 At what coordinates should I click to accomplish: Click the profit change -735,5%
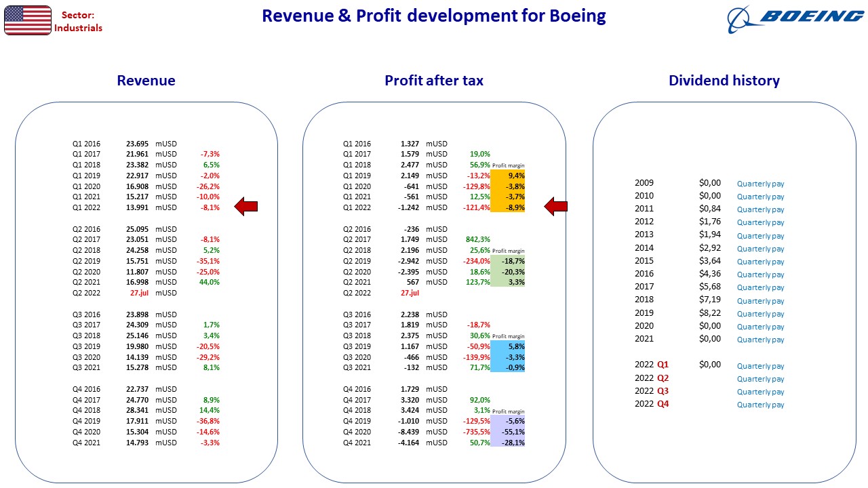477,432
